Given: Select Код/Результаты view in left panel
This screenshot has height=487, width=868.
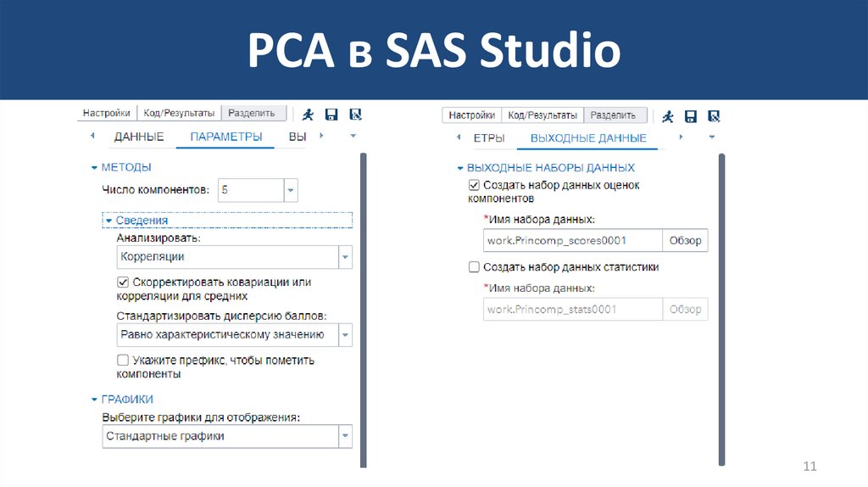Looking at the screenshot, I should [179, 113].
